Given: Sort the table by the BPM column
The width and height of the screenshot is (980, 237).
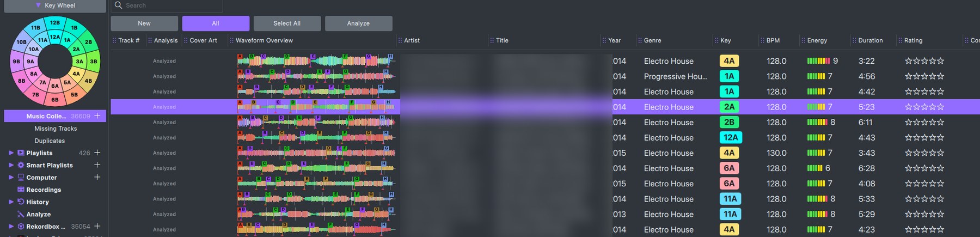Looking at the screenshot, I should click(773, 40).
